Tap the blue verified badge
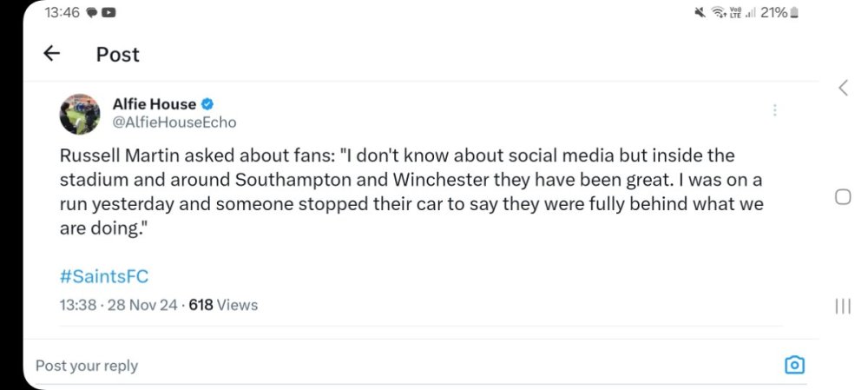The width and height of the screenshot is (868, 390). [x=209, y=104]
